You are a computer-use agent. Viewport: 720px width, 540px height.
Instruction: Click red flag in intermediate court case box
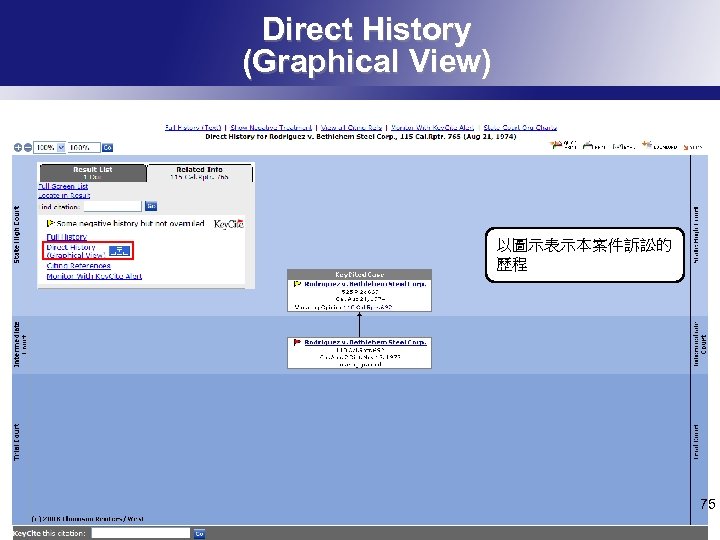point(297,342)
